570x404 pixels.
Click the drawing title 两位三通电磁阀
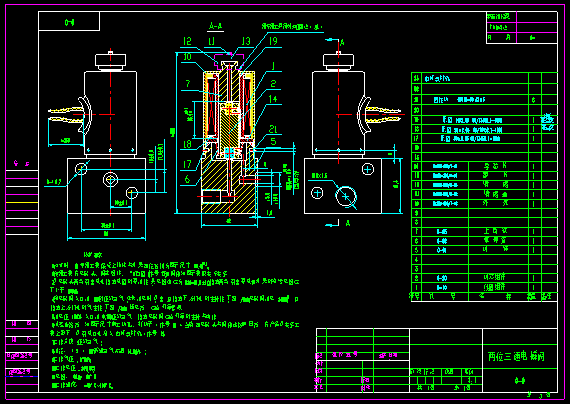coord(516,356)
